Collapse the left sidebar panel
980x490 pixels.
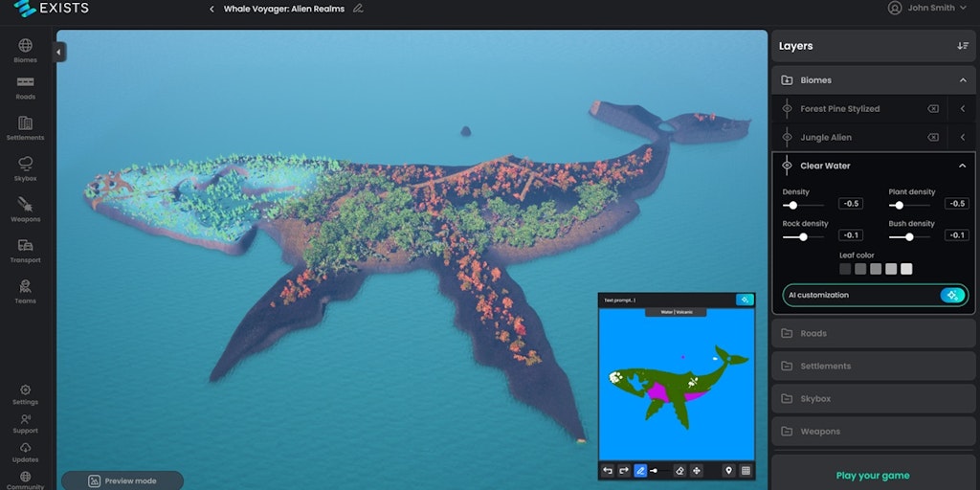(x=59, y=52)
